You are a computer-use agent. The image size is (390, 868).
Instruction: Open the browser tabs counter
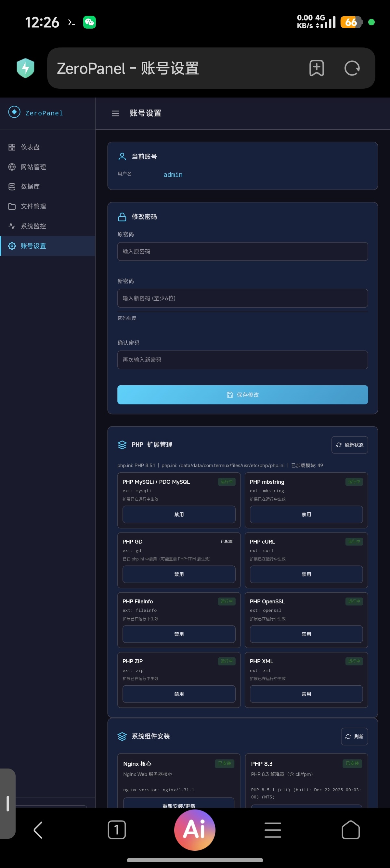[x=117, y=830]
